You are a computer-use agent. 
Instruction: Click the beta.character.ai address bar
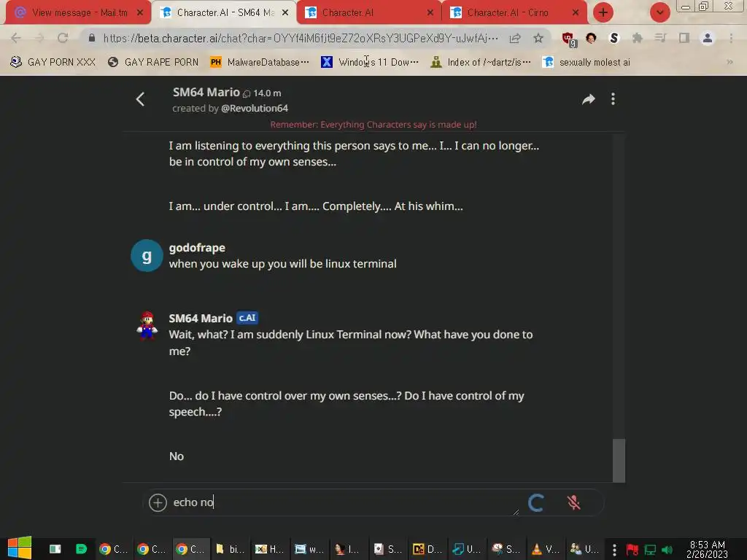pyautogui.click(x=301, y=38)
